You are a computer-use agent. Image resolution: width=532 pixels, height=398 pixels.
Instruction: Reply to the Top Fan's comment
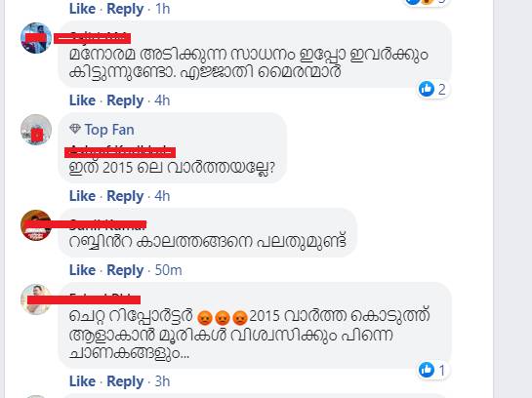click(x=125, y=196)
